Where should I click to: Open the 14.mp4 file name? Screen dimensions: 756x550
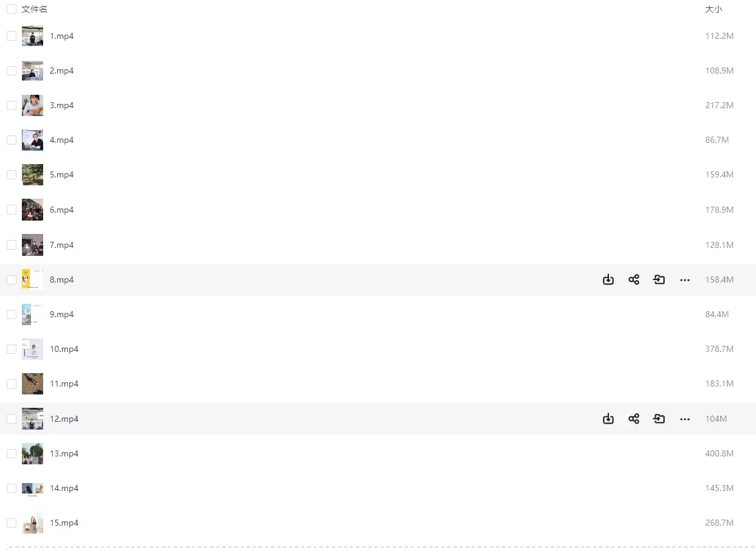pyautogui.click(x=64, y=488)
